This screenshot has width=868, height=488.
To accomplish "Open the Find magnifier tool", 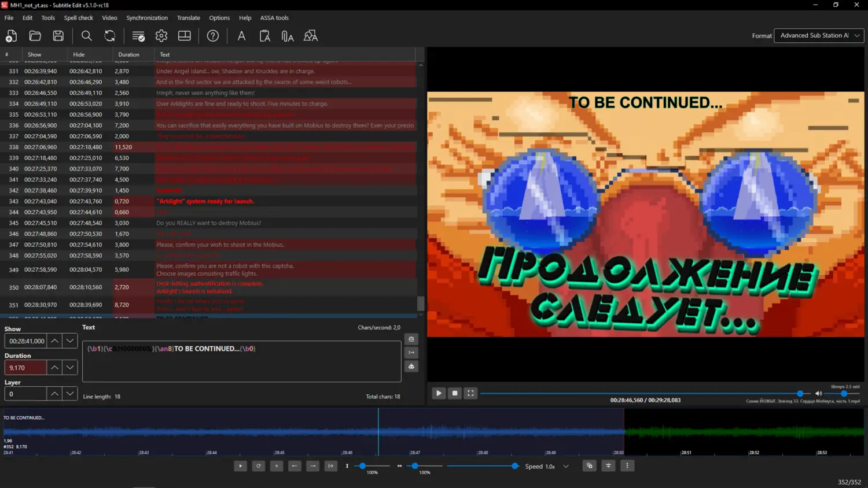I will coord(86,36).
